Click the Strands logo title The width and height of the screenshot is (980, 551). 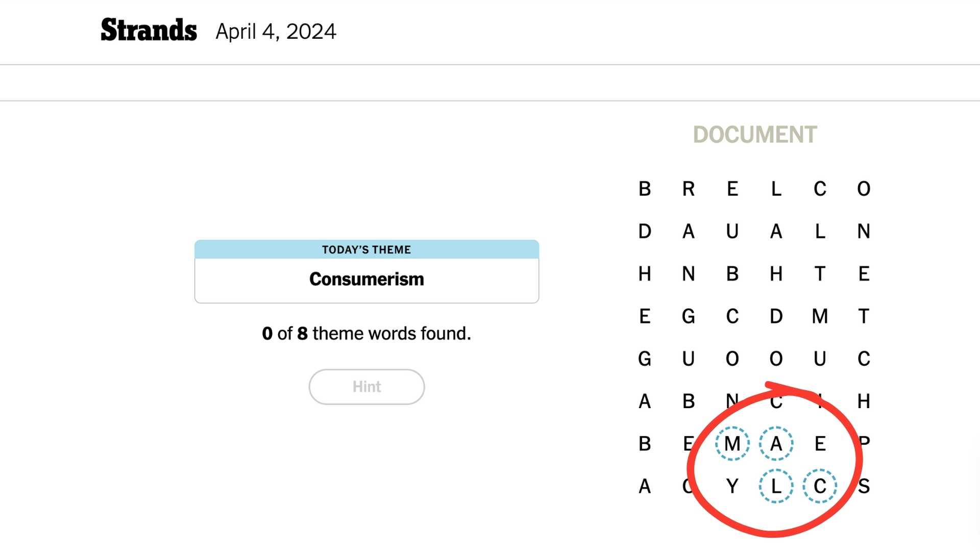(149, 30)
